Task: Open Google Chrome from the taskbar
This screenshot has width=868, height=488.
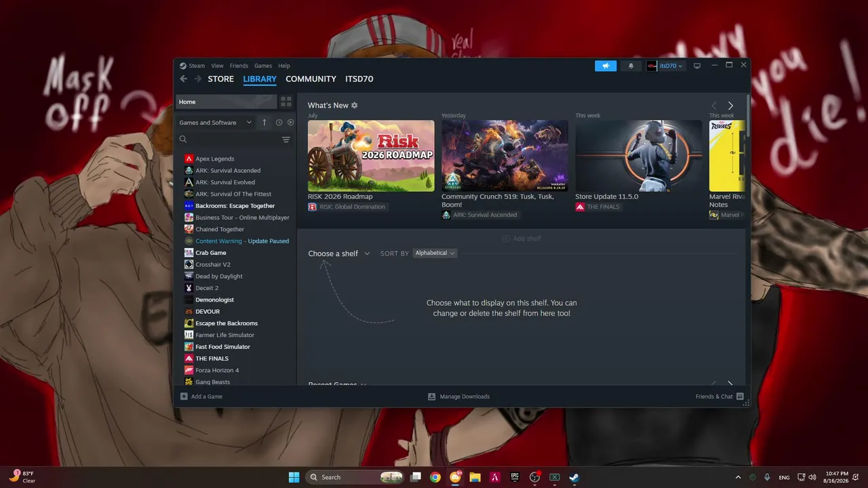Action: (x=435, y=477)
